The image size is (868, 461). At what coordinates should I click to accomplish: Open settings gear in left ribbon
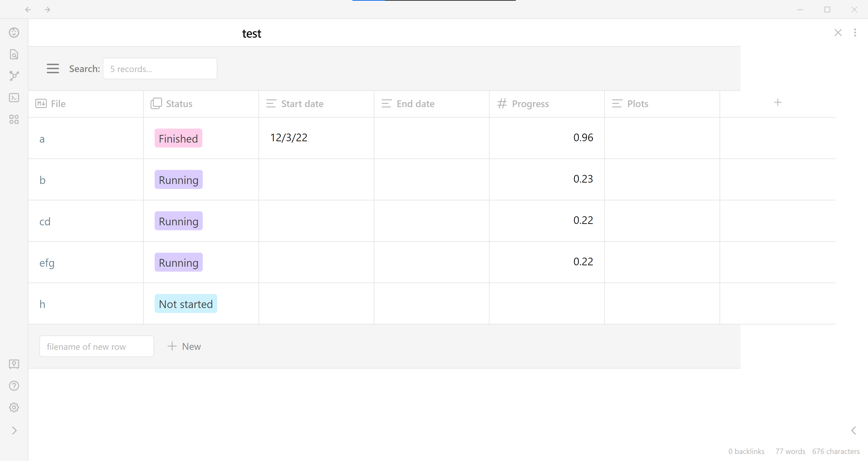pyautogui.click(x=14, y=407)
